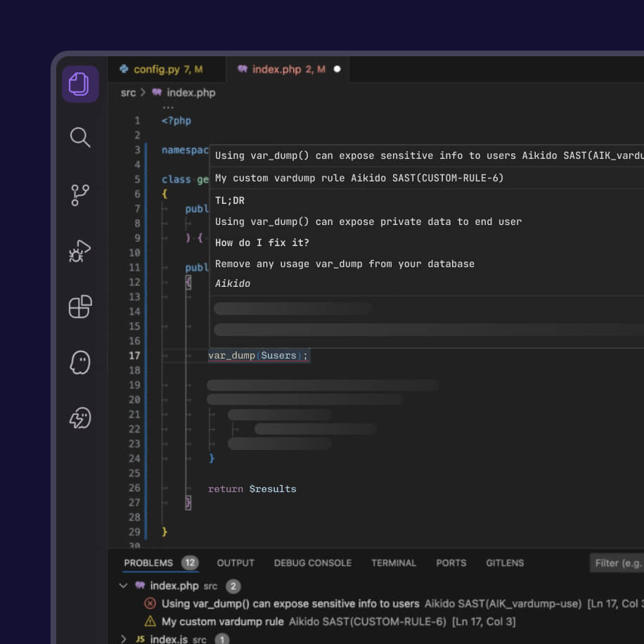Select the custom vardump rule problem entry
Viewport: 644px width, 644px height.
click(338, 622)
